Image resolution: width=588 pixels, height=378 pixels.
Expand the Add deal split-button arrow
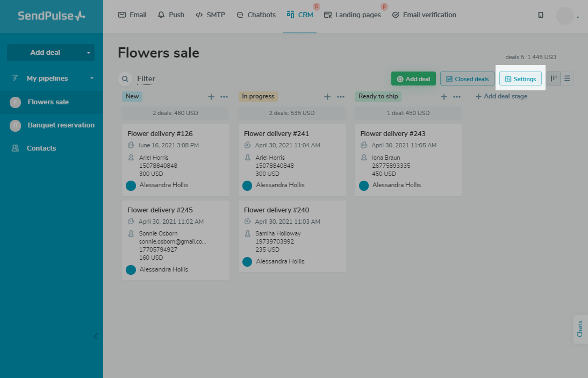coord(89,53)
